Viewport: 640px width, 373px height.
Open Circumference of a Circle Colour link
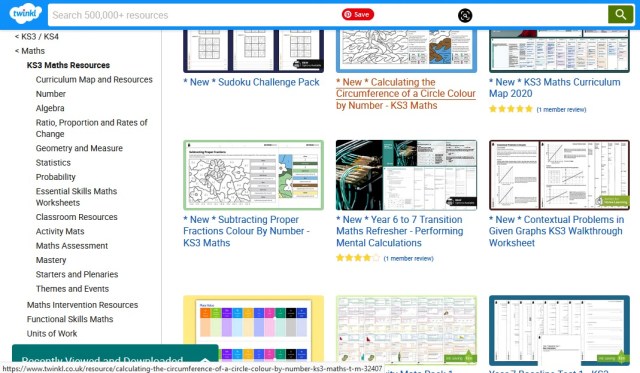click(406, 93)
